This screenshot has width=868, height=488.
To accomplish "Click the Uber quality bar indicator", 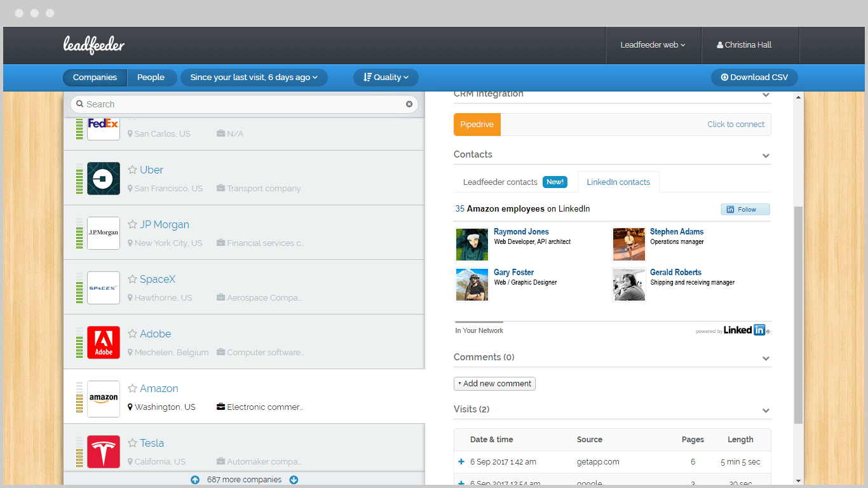I will point(79,179).
